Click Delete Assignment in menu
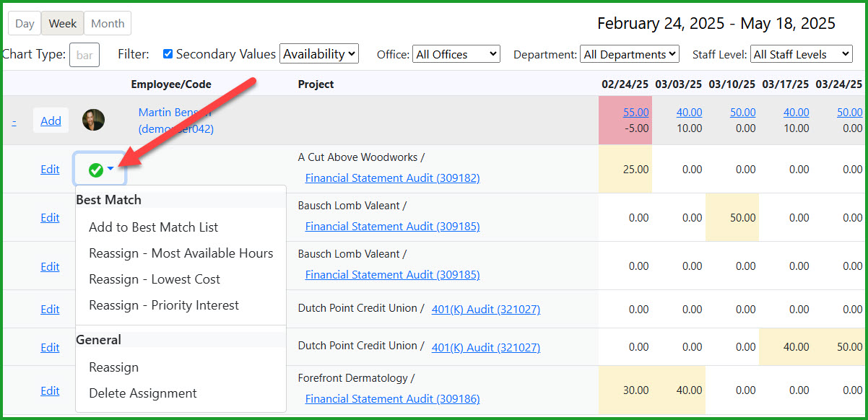Image resolution: width=868 pixels, height=420 pixels. click(142, 393)
